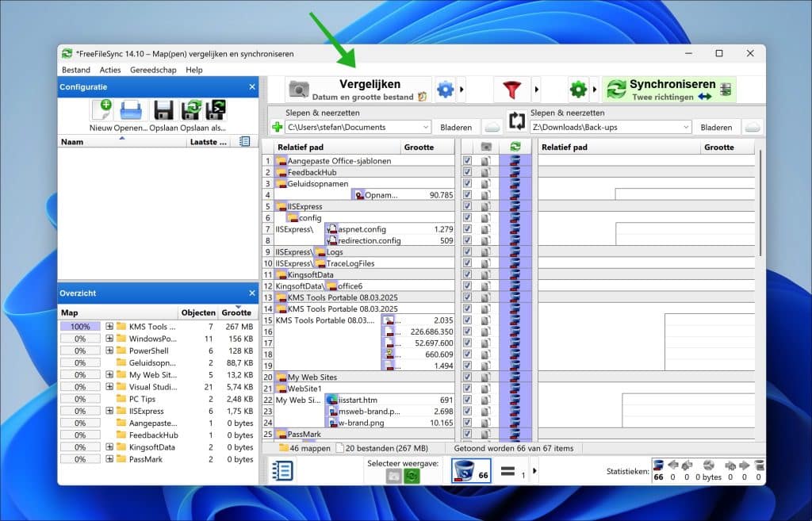Click the Vergelijken button

[358, 90]
